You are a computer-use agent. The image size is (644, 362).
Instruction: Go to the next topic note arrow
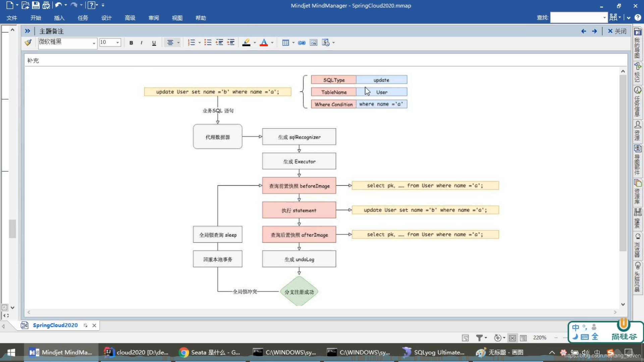(x=594, y=31)
